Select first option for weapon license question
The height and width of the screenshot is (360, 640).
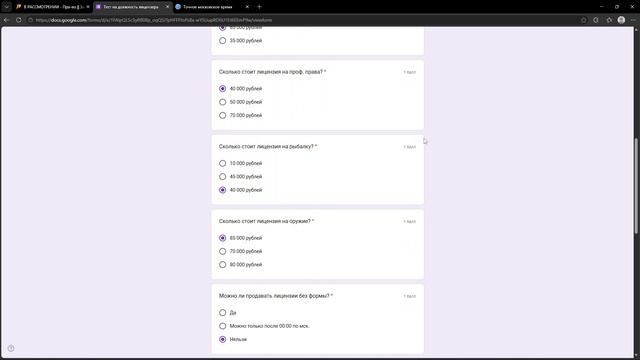pos(222,238)
